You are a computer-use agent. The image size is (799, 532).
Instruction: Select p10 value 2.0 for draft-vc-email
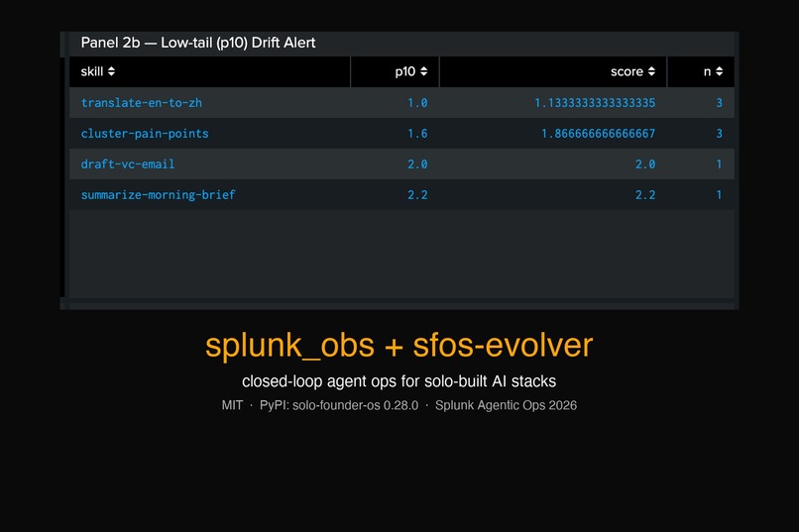click(417, 163)
